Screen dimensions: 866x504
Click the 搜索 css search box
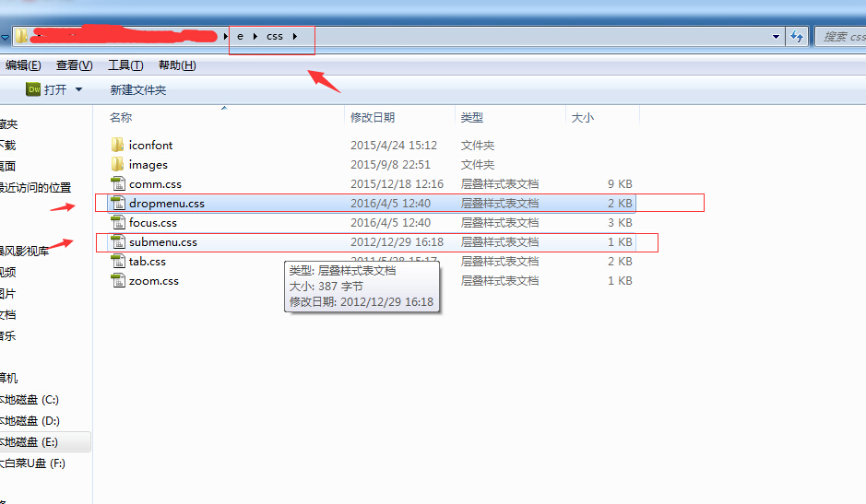(x=841, y=37)
